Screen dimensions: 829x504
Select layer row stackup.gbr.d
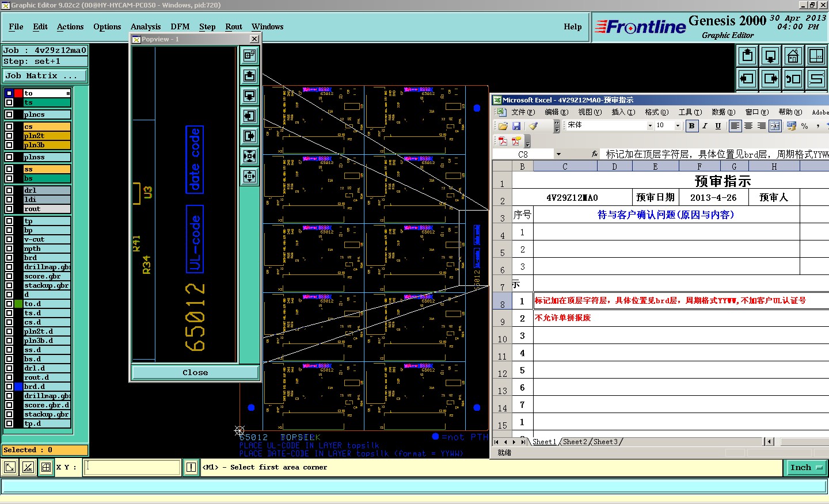click(47, 414)
